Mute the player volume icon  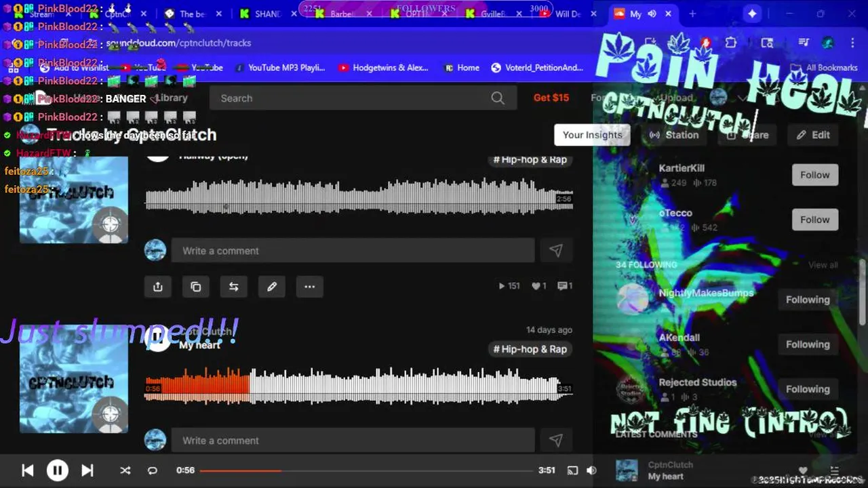pos(591,470)
